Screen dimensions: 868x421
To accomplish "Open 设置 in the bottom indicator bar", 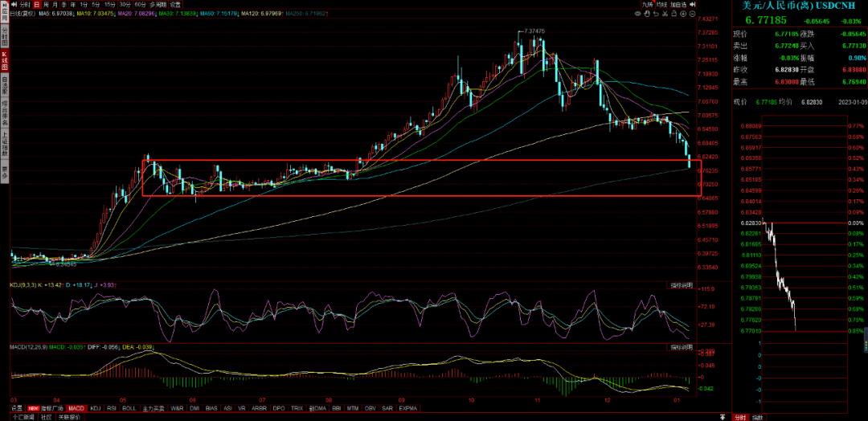I will click(x=17, y=408).
